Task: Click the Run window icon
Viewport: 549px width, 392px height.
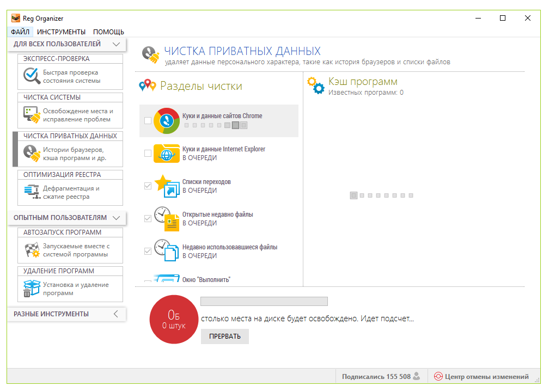Action: (167, 278)
